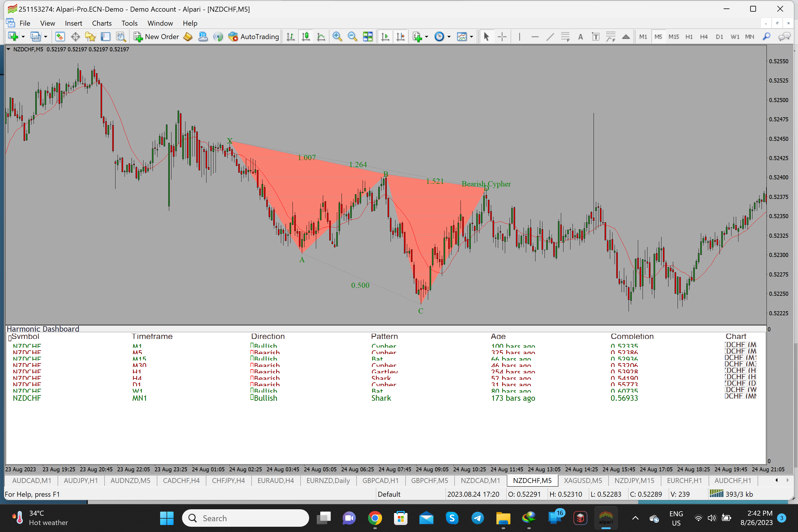The height and width of the screenshot is (532, 798).
Task: Open the Profiles toolbar icon
Action: (x=35, y=37)
